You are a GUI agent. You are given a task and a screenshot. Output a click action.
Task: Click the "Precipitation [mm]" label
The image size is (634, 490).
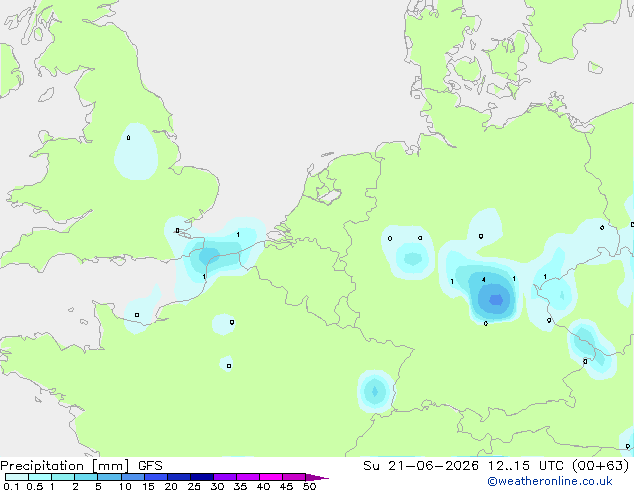(65, 466)
